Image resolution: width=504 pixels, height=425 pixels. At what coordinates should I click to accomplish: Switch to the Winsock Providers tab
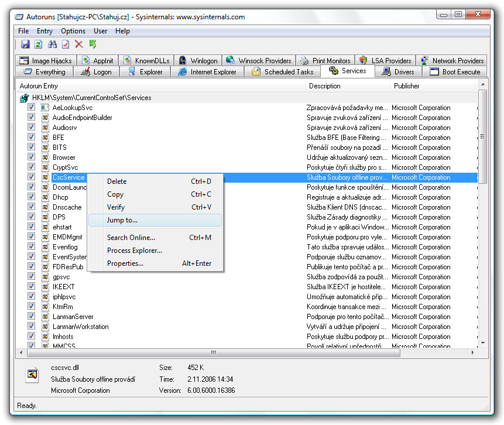point(258,60)
